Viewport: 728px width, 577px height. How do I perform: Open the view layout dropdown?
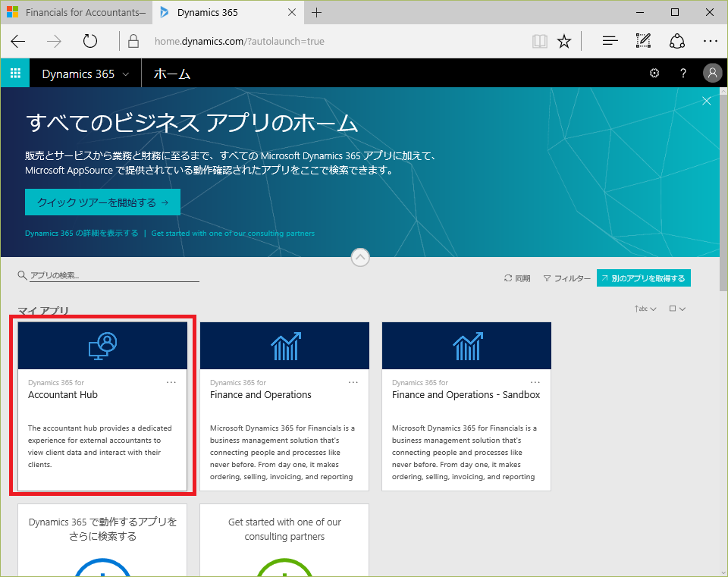tap(677, 309)
